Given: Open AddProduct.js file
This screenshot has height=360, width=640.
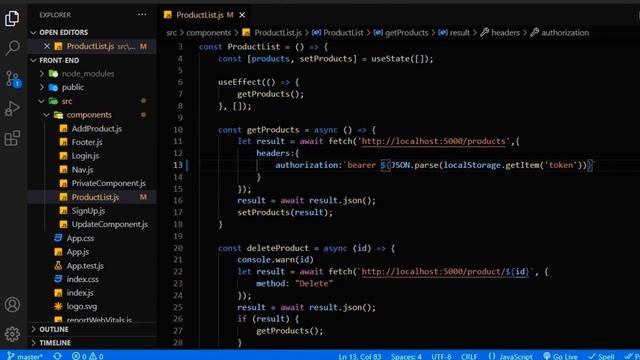Looking at the screenshot, I should 97,129.
